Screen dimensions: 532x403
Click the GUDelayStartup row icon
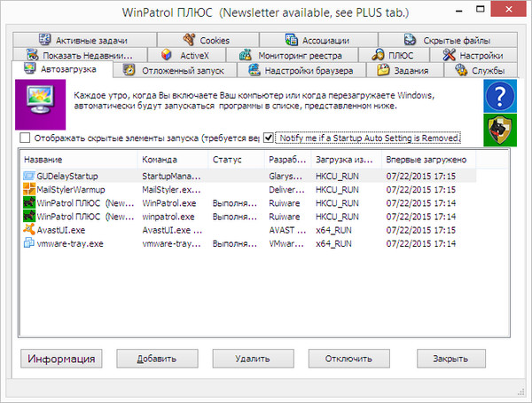click(29, 176)
